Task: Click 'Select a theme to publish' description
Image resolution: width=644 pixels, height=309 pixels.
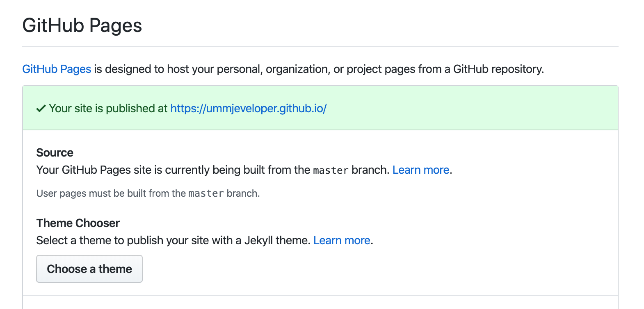Action: pyautogui.click(x=173, y=240)
